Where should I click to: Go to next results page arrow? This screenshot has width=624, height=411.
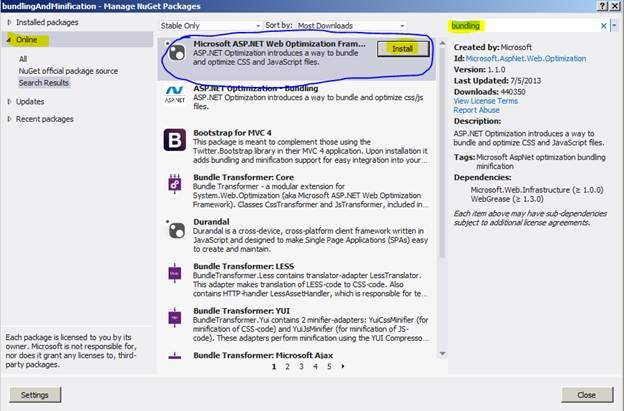(x=343, y=366)
